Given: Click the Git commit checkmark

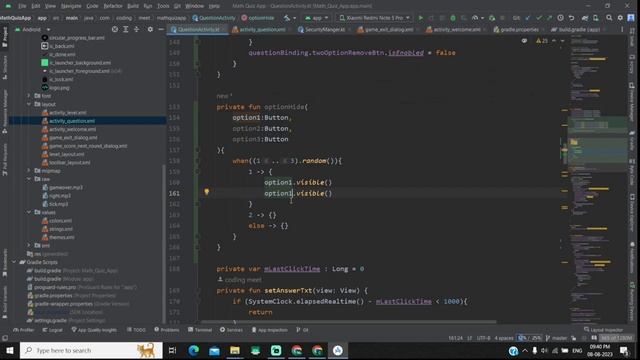Looking at the screenshot, I should pyautogui.click(x=539, y=18).
